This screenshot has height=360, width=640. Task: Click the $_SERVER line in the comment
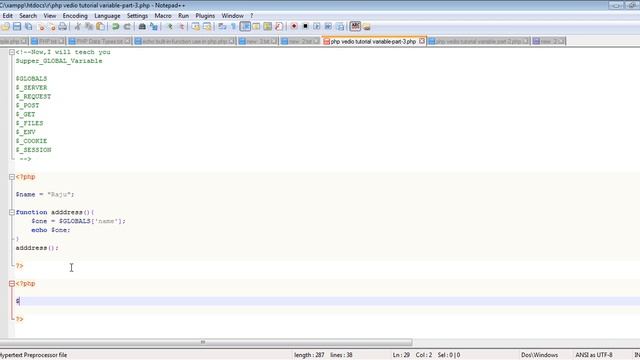(x=31, y=87)
